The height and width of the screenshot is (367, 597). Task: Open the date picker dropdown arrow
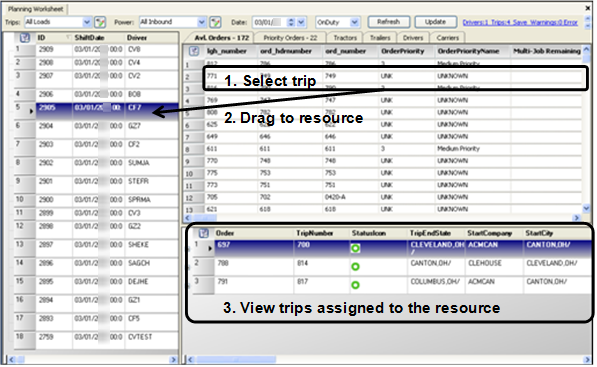301,22
